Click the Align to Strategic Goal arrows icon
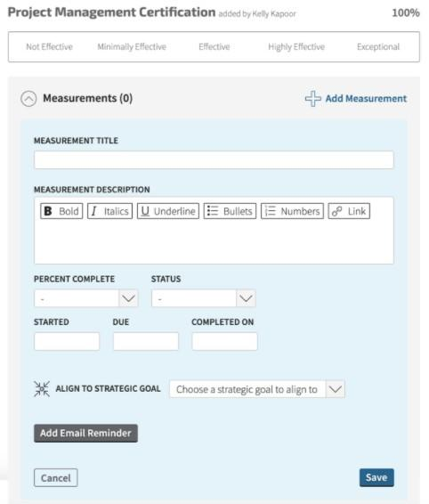Image resolution: width=429 pixels, height=504 pixels. [42, 389]
